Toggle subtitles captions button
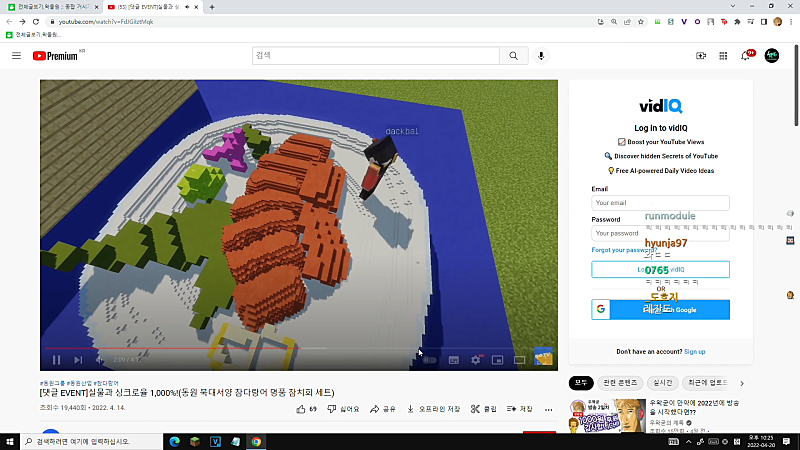The image size is (800, 450). (454, 360)
